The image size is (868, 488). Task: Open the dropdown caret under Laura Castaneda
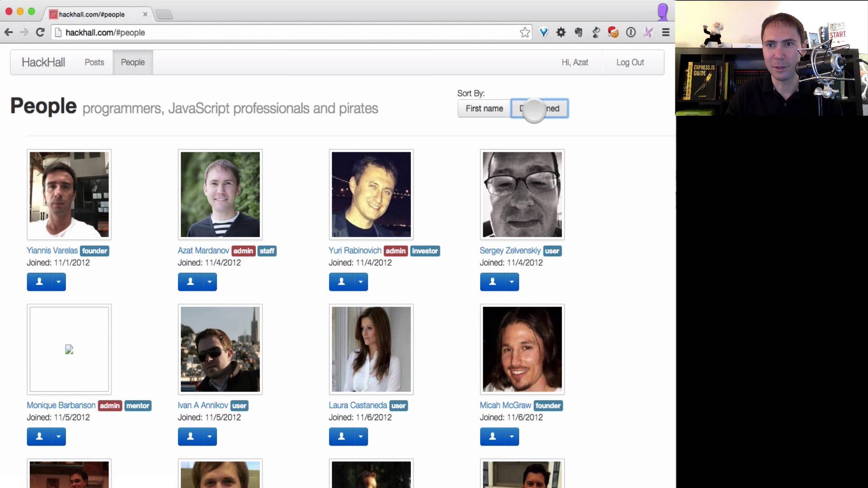point(360,436)
